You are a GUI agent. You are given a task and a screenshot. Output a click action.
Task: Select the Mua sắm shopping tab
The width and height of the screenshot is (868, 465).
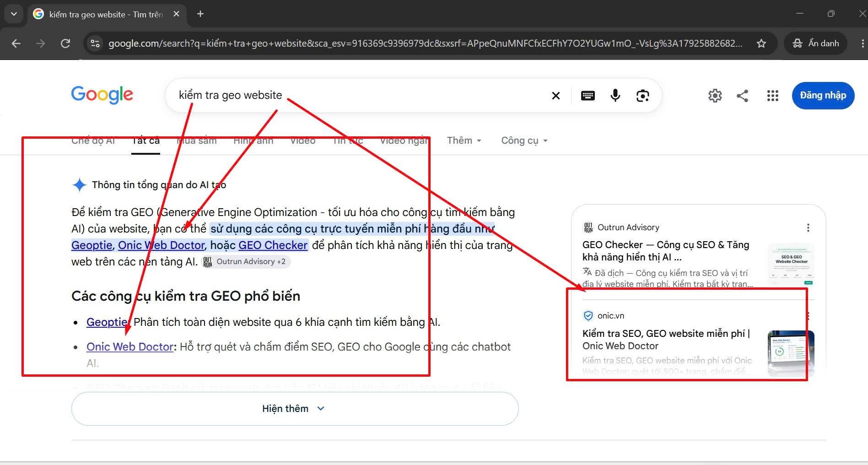pos(197,141)
